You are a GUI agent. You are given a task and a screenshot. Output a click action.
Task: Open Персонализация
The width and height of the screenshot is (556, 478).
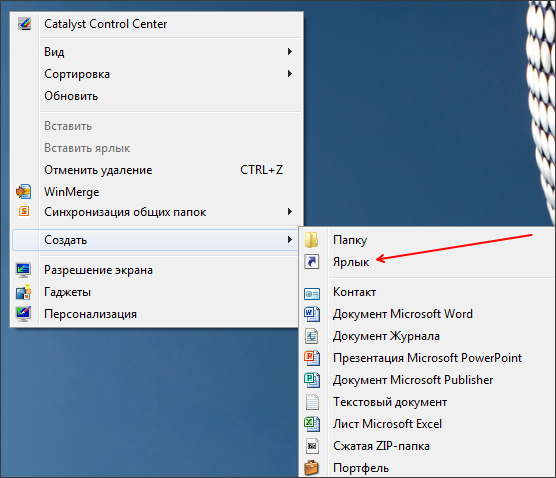(x=156, y=314)
